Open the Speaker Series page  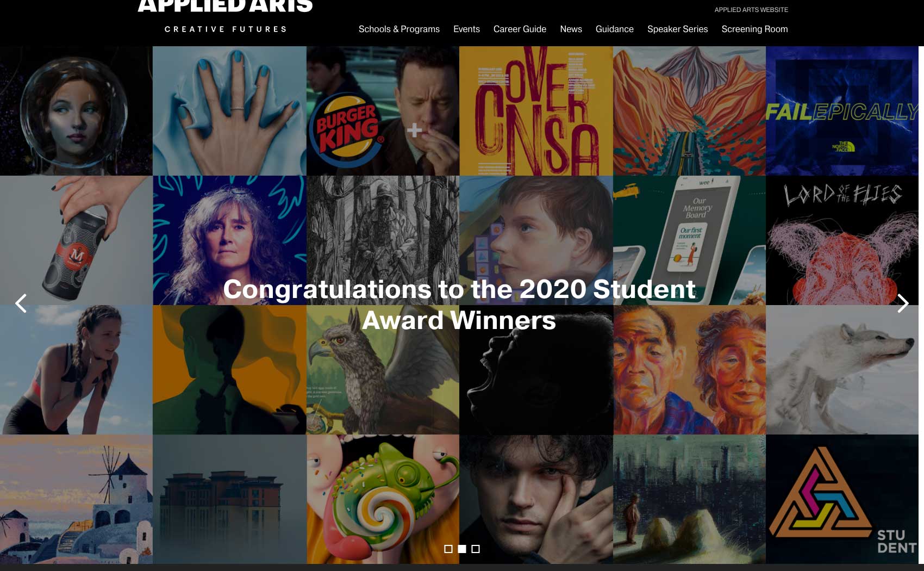(677, 29)
